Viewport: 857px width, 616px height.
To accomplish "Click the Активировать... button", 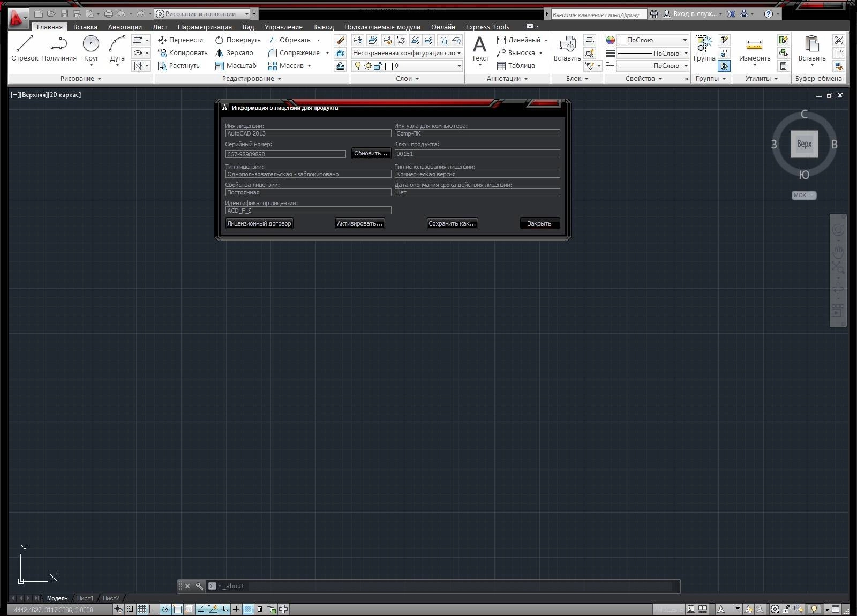I will click(x=360, y=224).
